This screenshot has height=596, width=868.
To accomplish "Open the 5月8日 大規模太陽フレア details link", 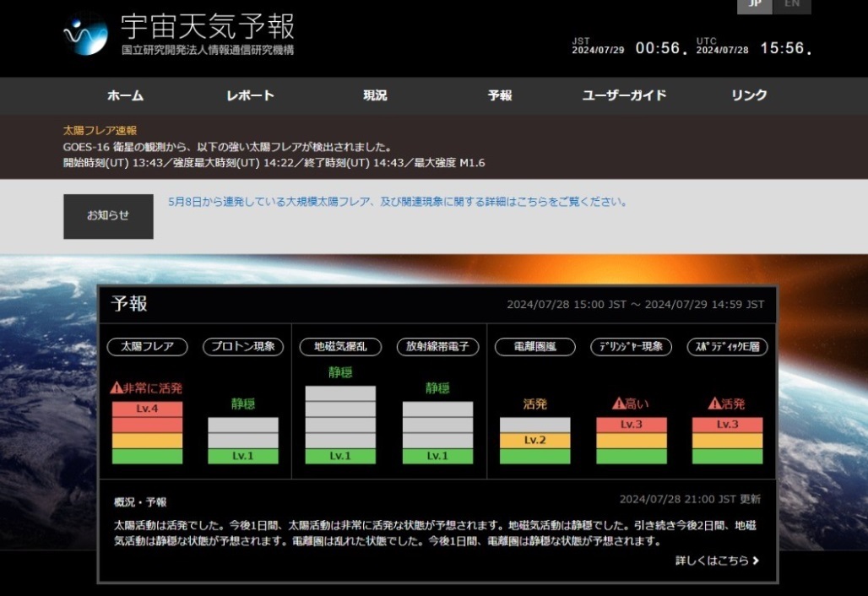I will tap(397, 203).
